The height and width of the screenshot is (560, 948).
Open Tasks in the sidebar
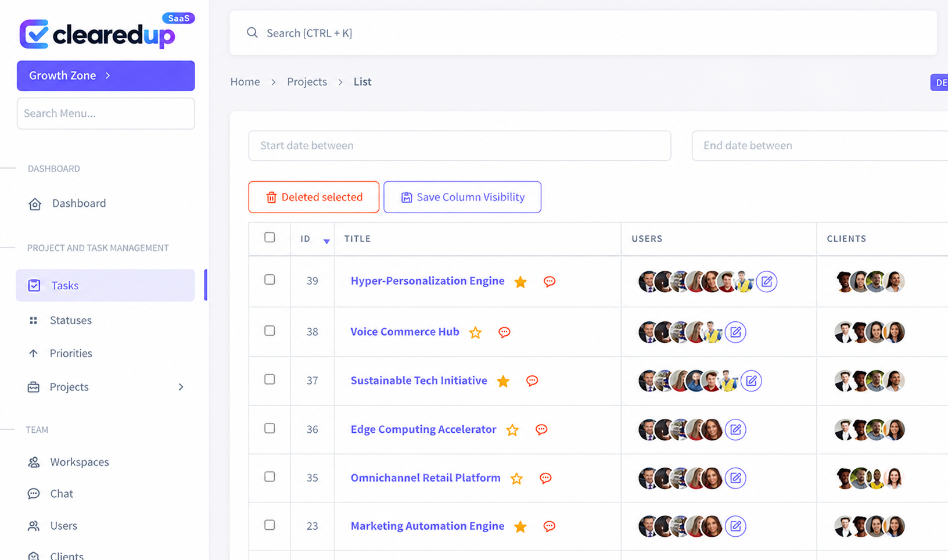tap(105, 285)
